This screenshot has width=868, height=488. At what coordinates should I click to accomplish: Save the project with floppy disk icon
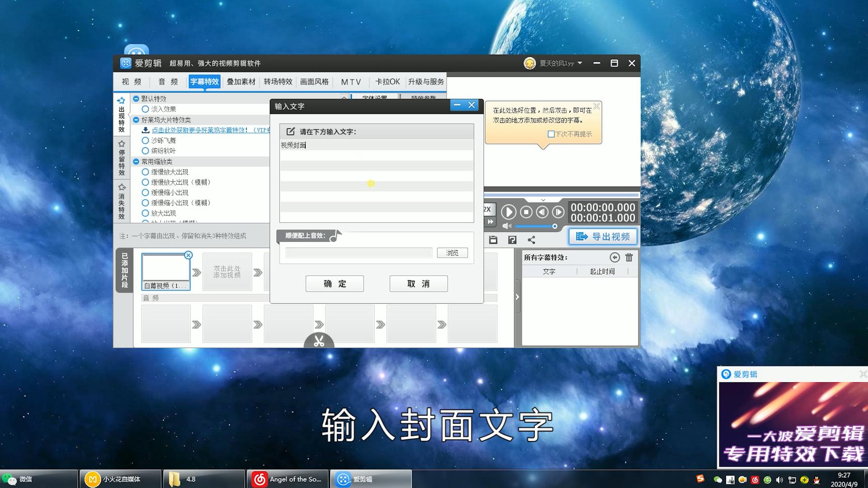tap(493, 240)
